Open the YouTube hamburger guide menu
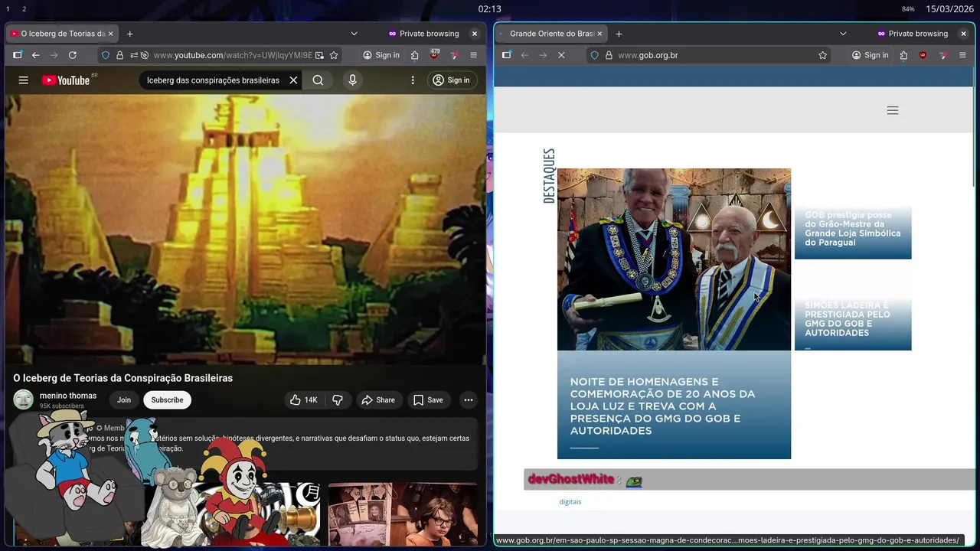 24,80
